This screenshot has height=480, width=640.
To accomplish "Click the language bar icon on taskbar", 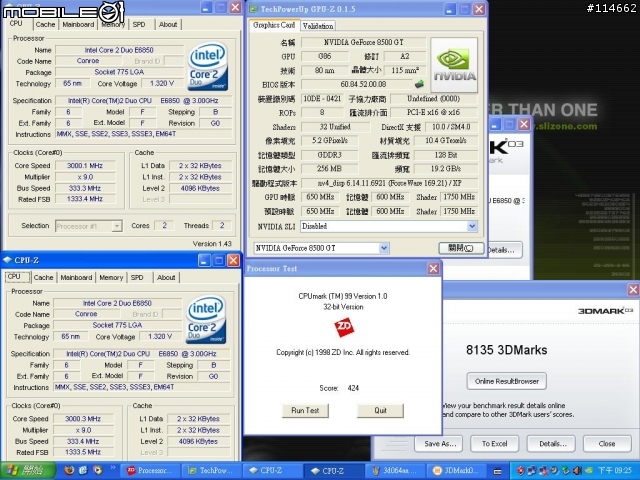I will [x=498, y=471].
